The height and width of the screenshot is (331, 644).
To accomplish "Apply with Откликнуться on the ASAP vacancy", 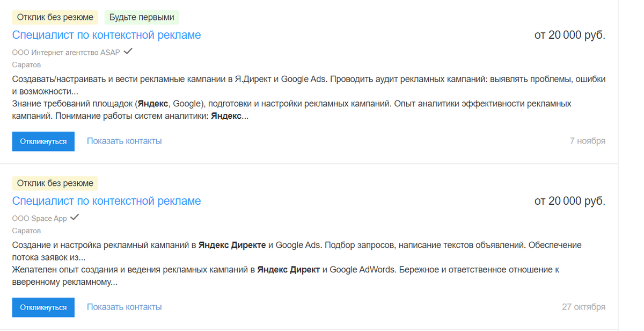I will click(43, 141).
